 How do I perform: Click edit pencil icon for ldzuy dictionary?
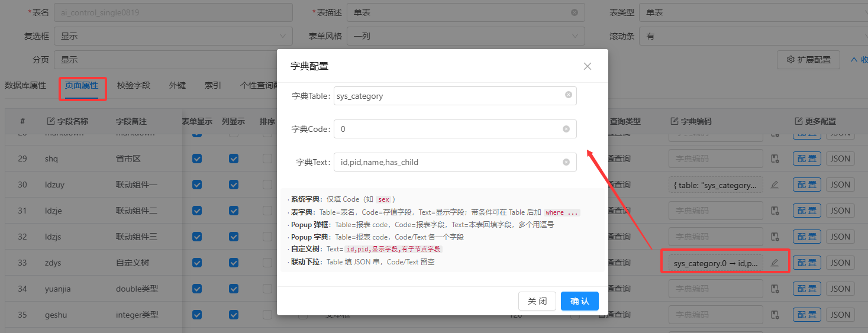(775, 185)
